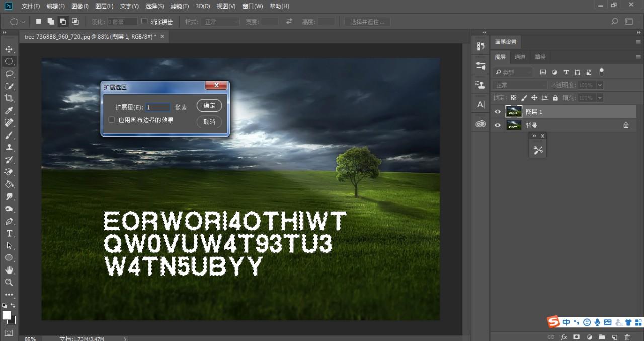The image size is (644, 341).
Task: Open the Character panel icon
Action: [x=480, y=104]
